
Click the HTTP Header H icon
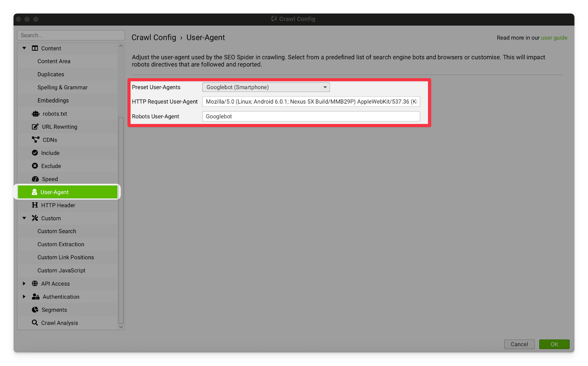(x=35, y=205)
